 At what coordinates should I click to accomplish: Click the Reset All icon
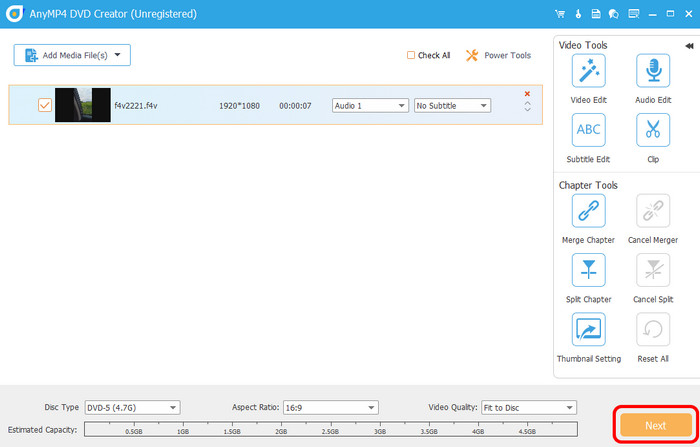tap(653, 330)
